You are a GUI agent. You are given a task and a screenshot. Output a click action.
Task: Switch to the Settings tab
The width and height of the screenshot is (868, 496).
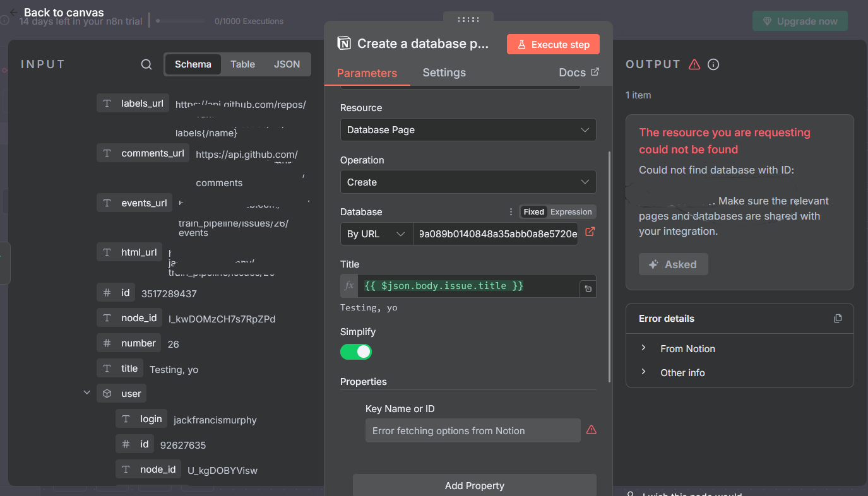(444, 73)
